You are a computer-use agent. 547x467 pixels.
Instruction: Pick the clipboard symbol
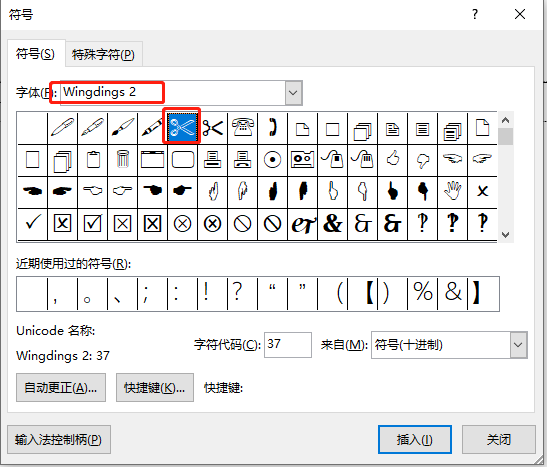click(92, 160)
